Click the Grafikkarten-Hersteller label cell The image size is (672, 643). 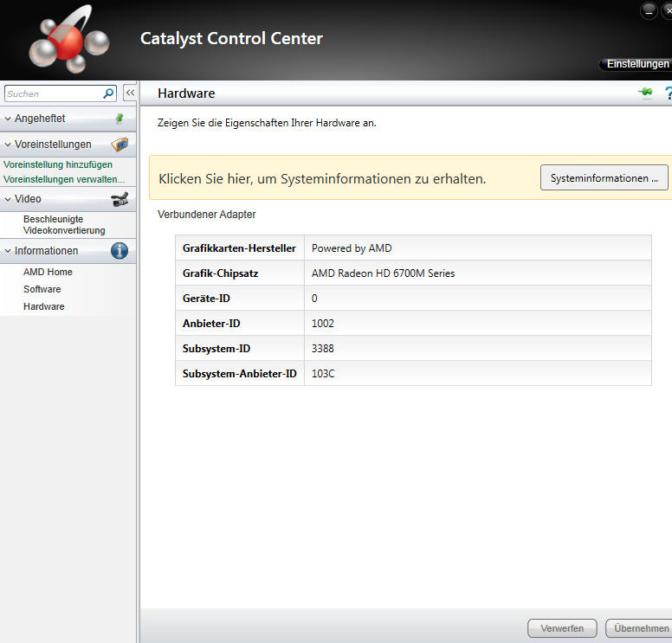pyautogui.click(x=240, y=248)
